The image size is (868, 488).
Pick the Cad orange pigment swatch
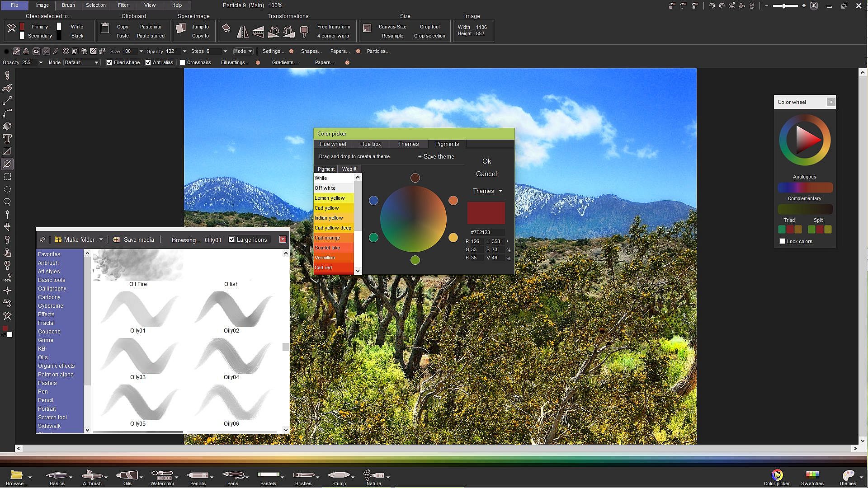[334, 238]
